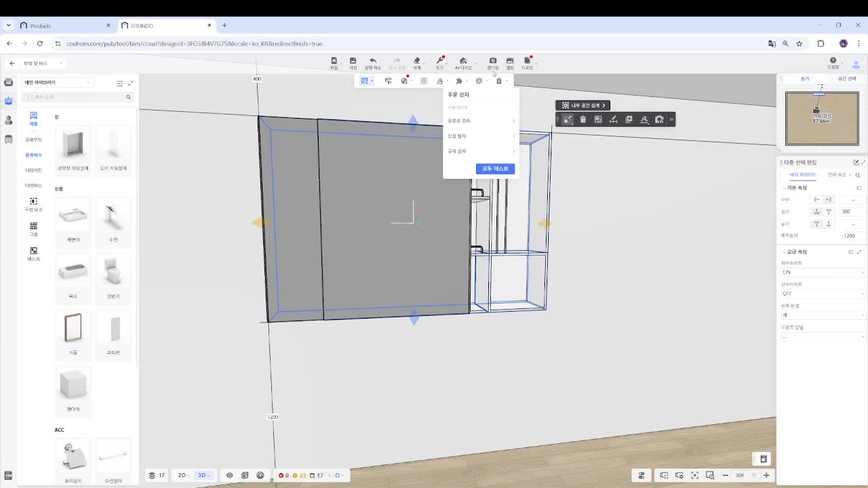Click the blue 모두 테스트 button

tap(495, 169)
